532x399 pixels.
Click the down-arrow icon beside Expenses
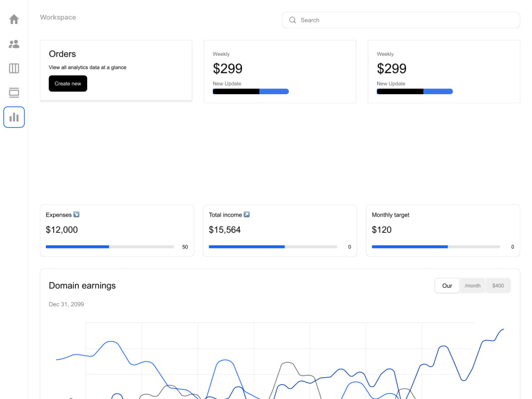coord(76,214)
